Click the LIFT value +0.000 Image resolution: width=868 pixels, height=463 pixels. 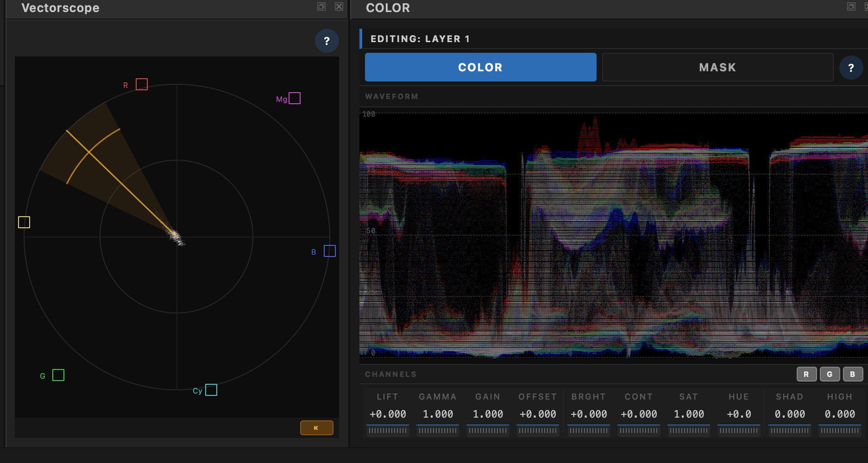388,414
